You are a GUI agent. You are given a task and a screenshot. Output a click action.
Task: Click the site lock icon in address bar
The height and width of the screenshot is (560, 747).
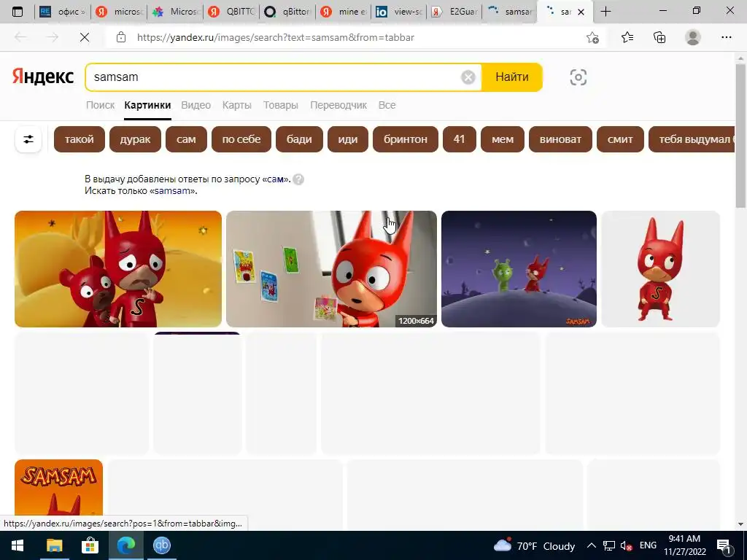121,37
